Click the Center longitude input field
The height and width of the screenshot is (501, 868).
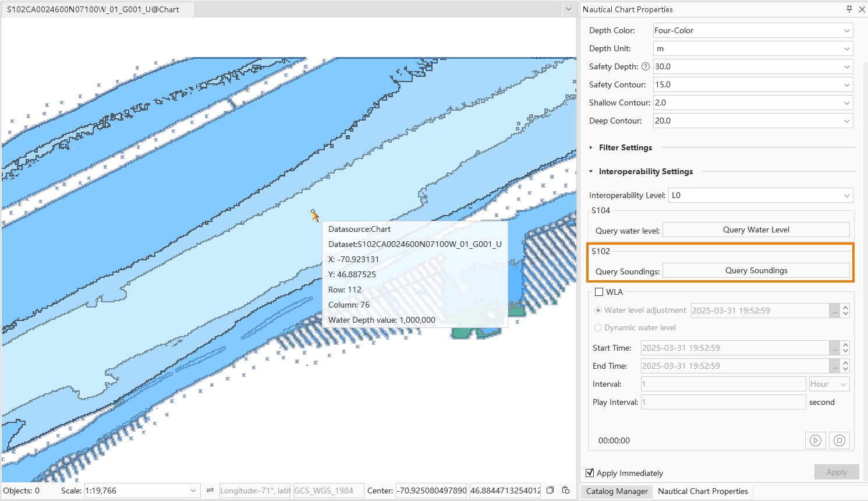click(431, 491)
